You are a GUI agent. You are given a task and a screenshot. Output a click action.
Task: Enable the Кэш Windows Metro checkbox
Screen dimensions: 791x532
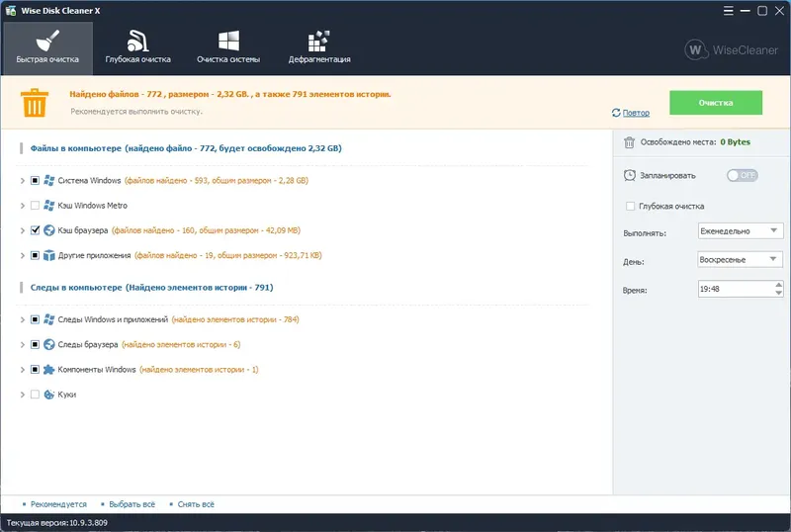point(35,206)
